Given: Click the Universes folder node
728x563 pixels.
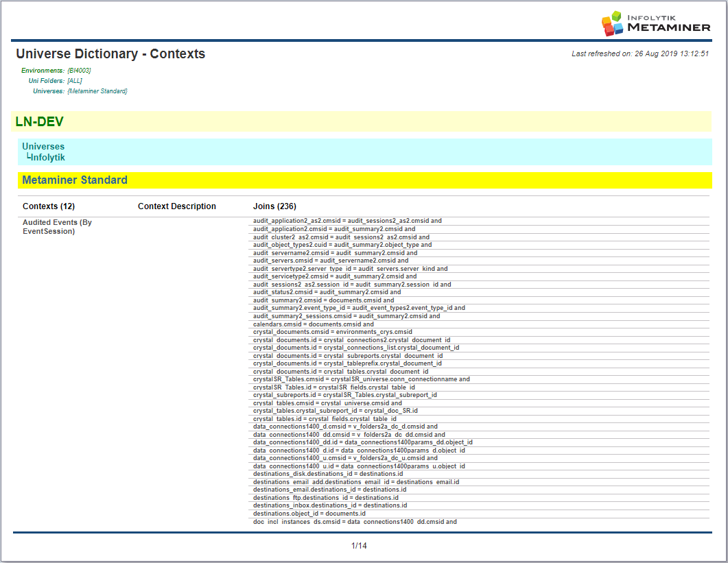Looking at the screenshot, I should pos(43,146).
